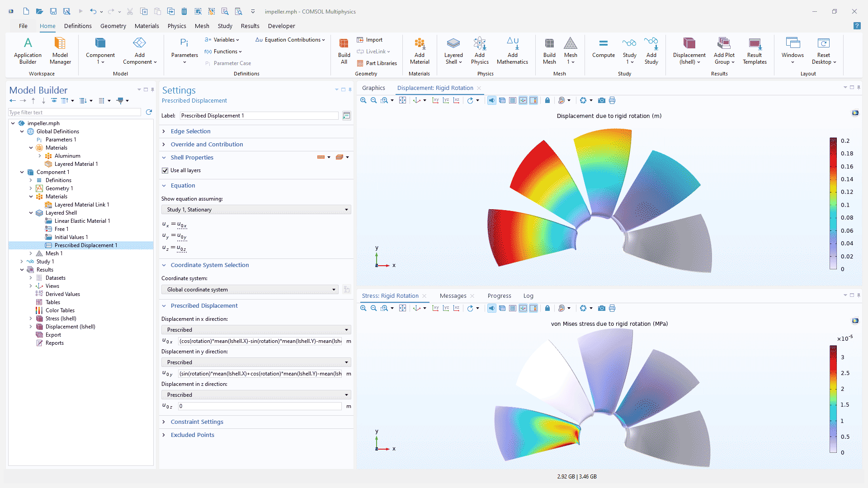The width and height of the screenshot is (868, 488).
Task: Click the displacement plot color legend bar
Action: click(833, 203)
